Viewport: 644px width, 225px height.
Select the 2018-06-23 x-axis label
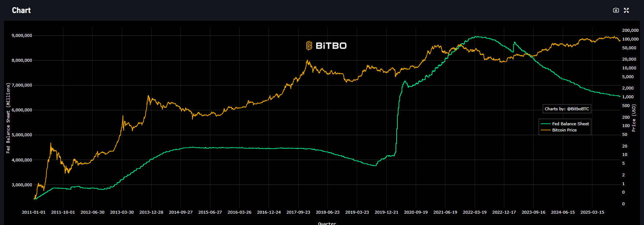pos(327,212)
